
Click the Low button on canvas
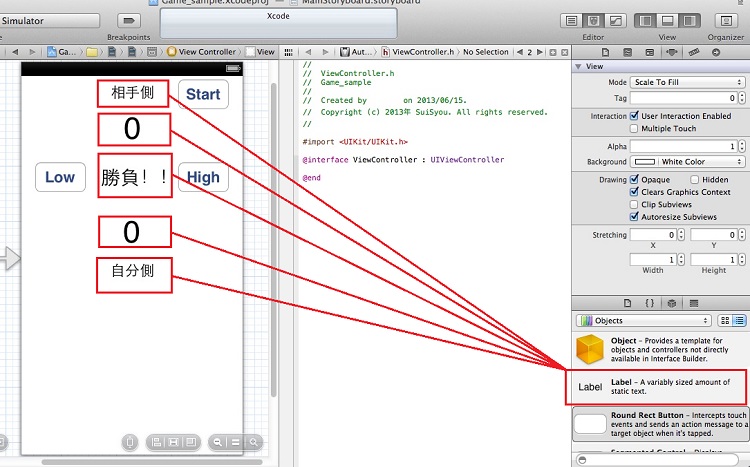[60, 177]
